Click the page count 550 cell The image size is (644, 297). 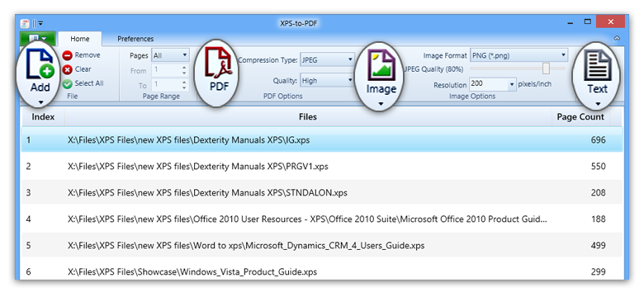pos(599,167)
